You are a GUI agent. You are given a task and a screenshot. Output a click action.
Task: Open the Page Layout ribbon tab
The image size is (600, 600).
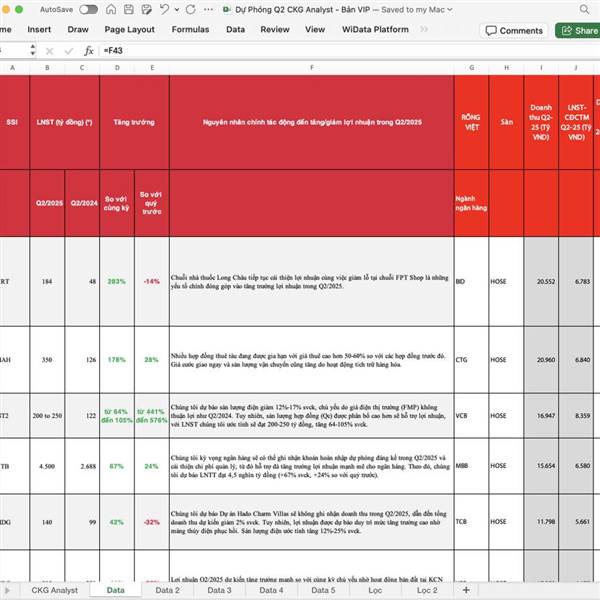129,29
